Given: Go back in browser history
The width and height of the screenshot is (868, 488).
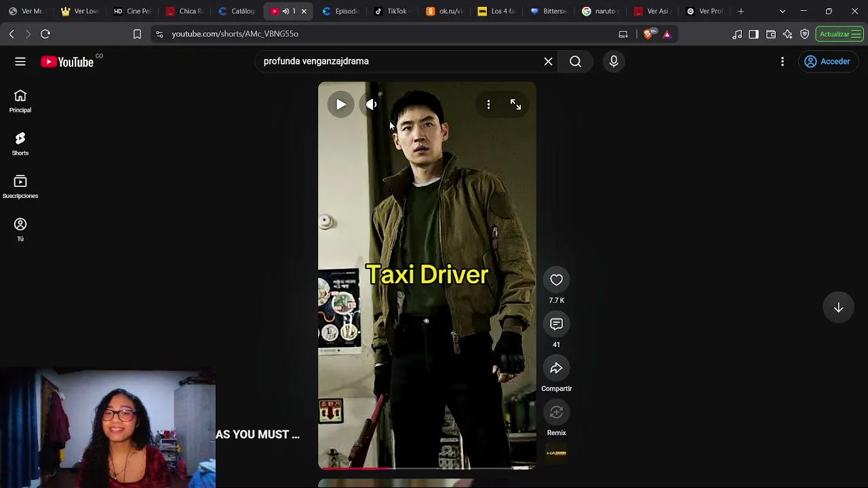Looking at the screenshot, I should click(12, 34).
